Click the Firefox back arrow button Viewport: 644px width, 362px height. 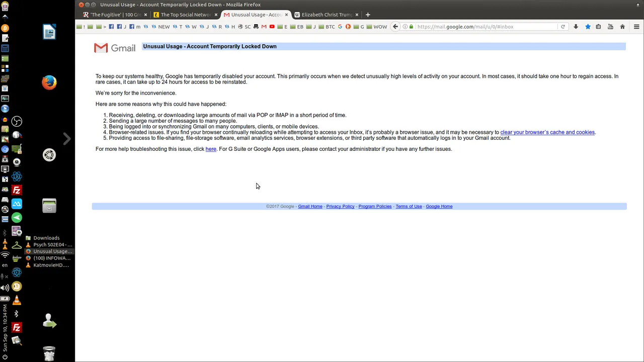coord(395,27)
